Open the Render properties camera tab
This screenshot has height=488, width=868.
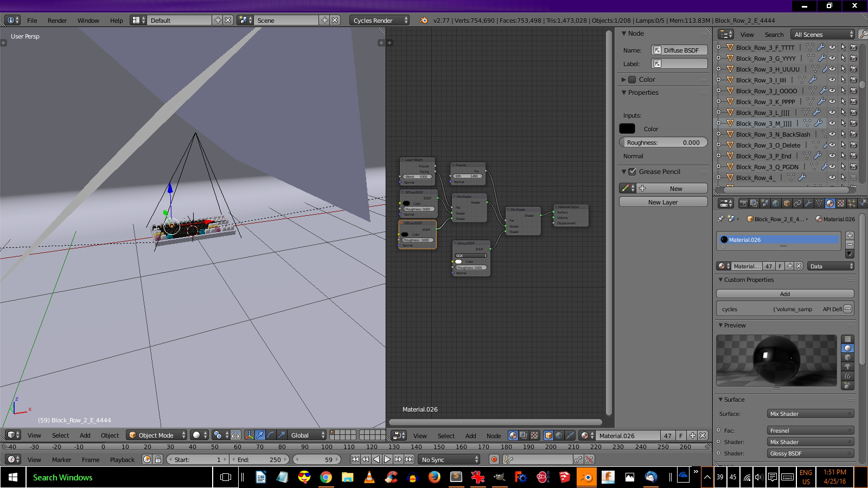click(x=743, y=203)
